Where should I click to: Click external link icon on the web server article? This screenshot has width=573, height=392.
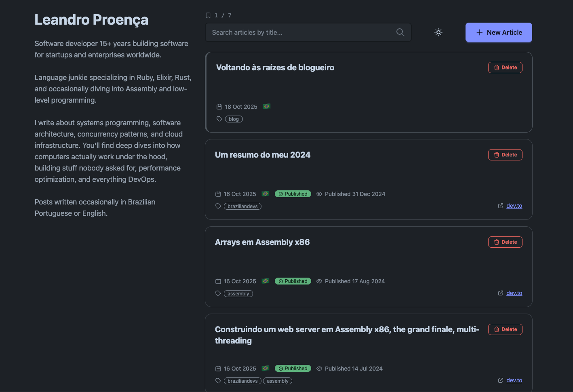[x=501, y=380]
